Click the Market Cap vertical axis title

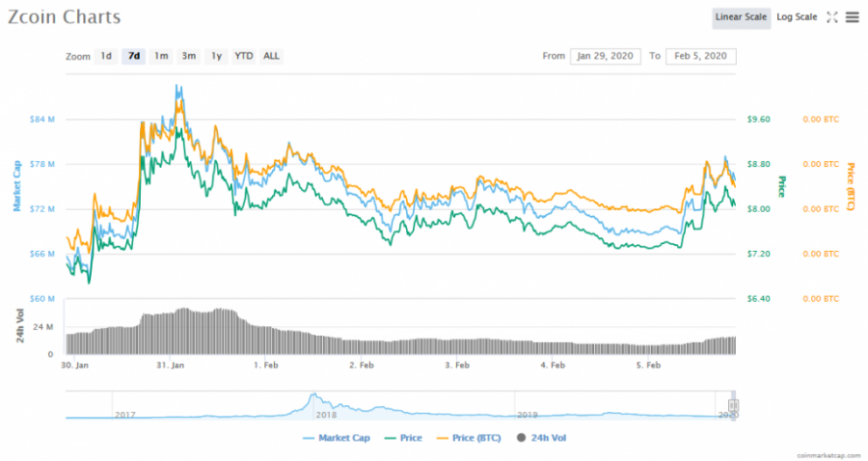point(17,186)
